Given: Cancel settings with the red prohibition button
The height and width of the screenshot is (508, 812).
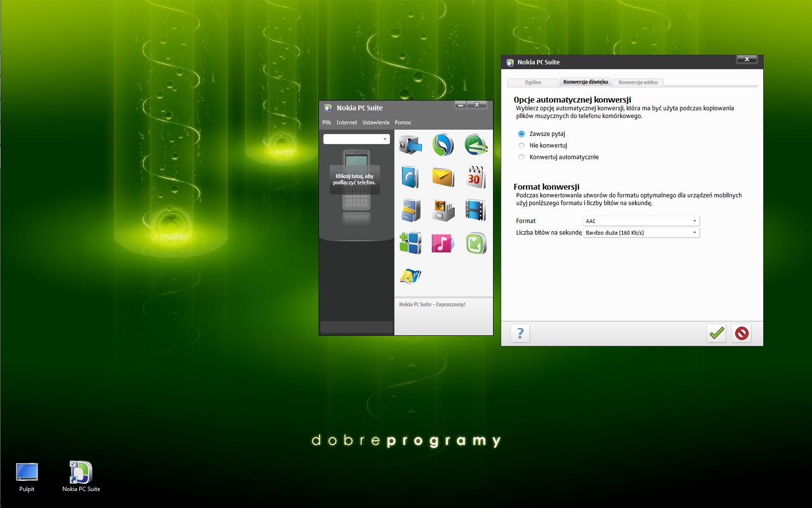Looking at the screenshot, I should [741, 333].
